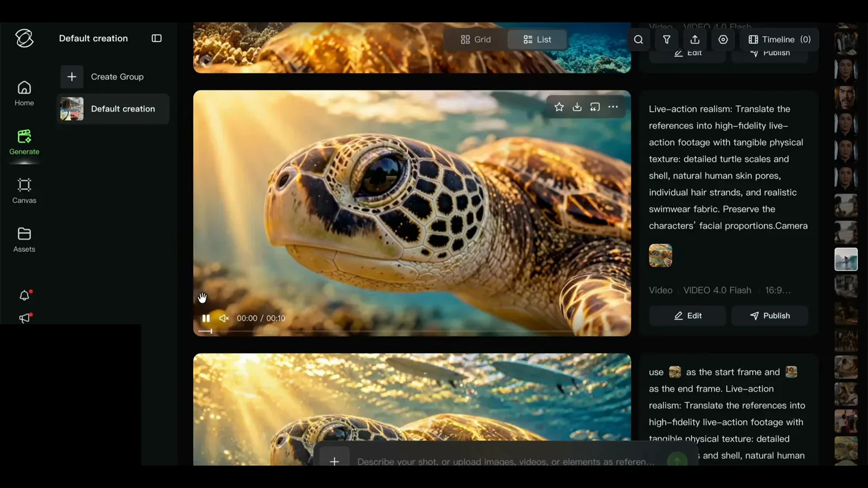Click the Create Group plus button

72,77
